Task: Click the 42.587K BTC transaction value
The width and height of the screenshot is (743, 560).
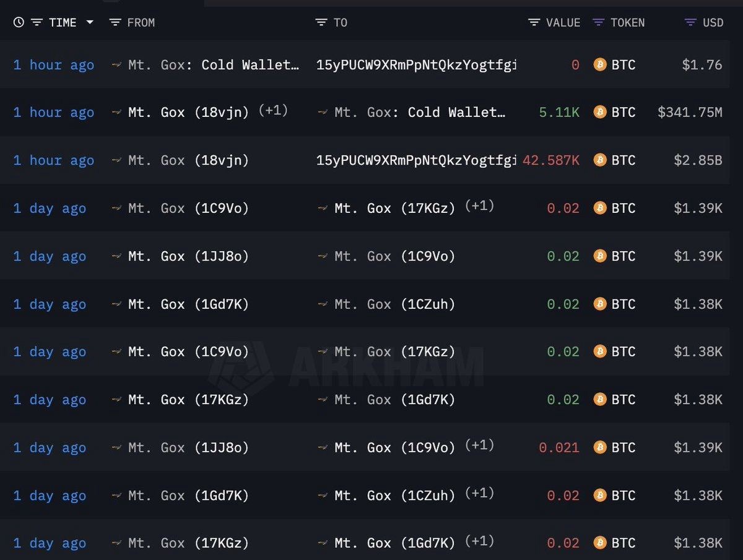Action: [x=551, y=160]
